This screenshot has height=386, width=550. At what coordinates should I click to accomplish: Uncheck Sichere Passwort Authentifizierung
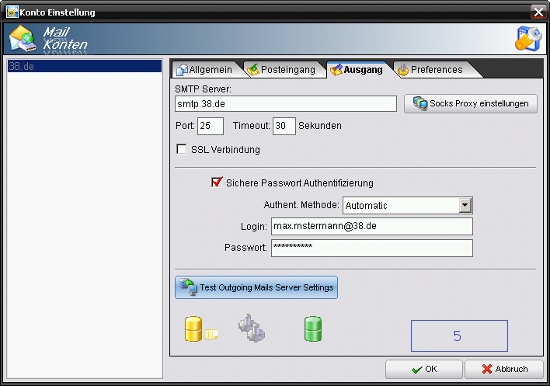tap(217, 182)
